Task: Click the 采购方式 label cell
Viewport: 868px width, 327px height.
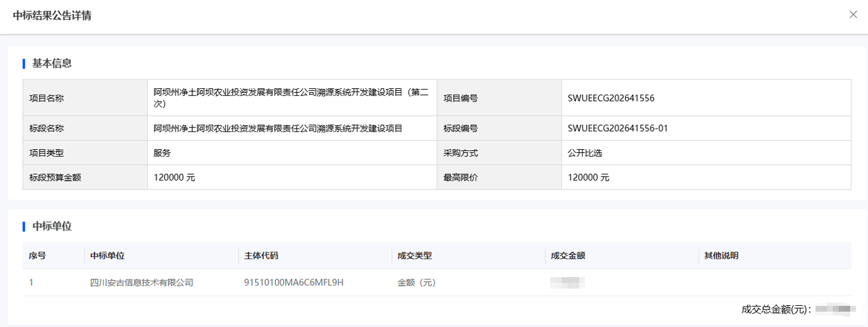Action: click(x=499, y=153)
